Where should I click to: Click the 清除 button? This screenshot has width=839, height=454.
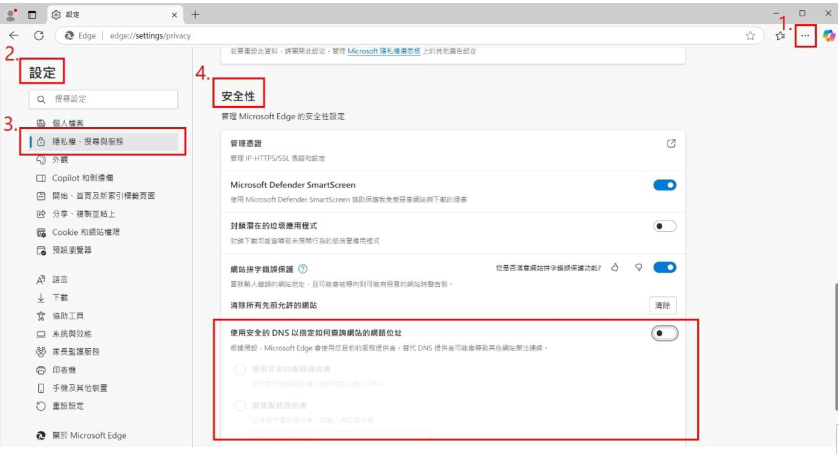coord(662,305)
